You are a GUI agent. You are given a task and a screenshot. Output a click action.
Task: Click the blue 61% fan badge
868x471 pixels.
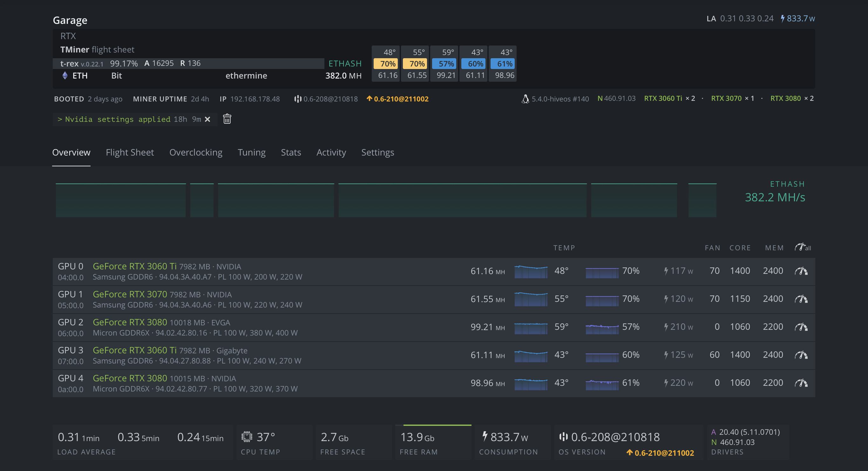point(503,64)
